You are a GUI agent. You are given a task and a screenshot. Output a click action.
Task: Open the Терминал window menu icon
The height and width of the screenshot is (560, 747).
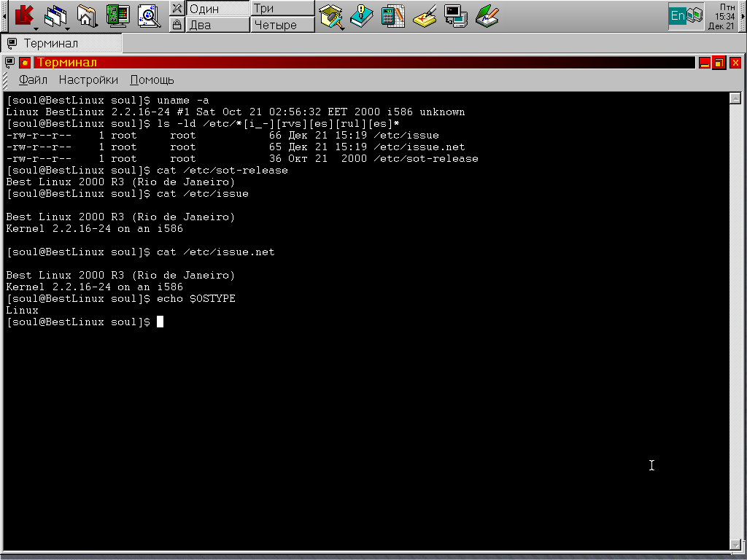coord(9,63)
